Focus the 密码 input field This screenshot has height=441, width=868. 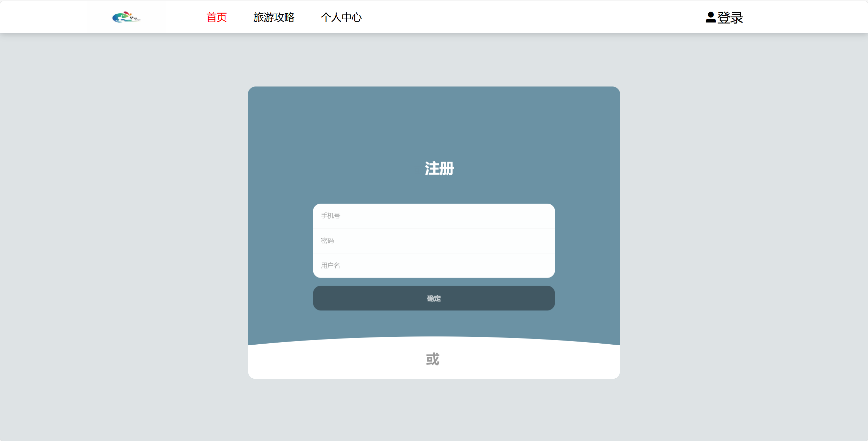tap(434, 241)
